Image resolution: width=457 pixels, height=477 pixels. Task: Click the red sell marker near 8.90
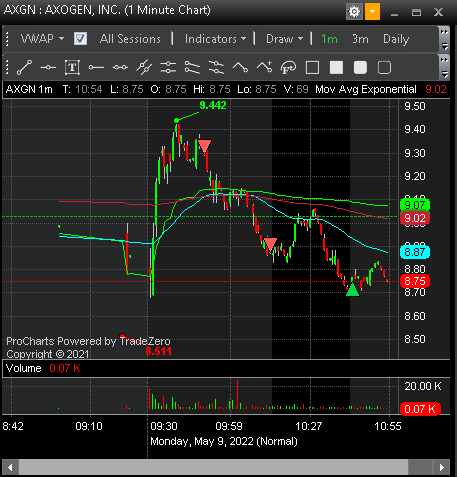[270, 244]
